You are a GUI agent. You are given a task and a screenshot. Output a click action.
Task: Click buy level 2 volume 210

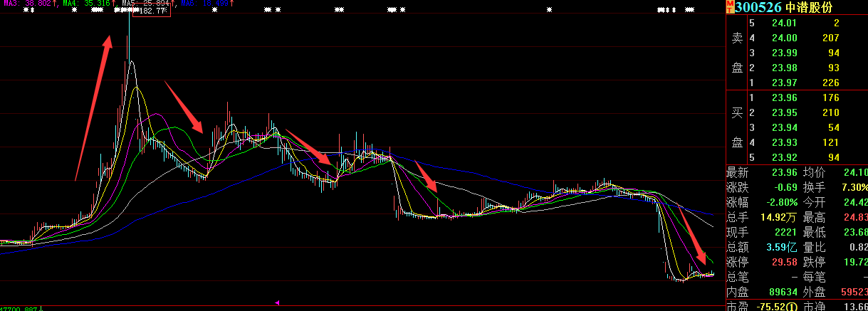click(x=830, y=112)
